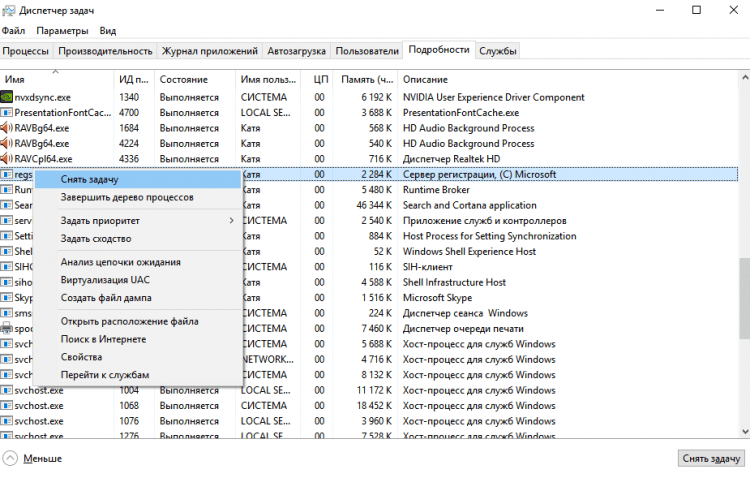Choose Задать сходство in context menu
The height and width of the screenshot is (478, 750).
coord(138,238)
